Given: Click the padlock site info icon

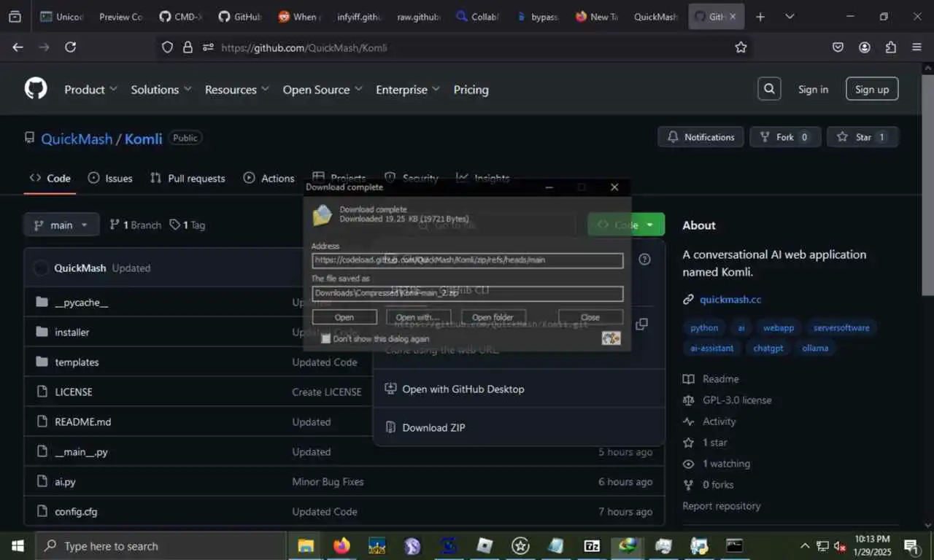Looking at the screenshot, I should [x=188, y=47].
